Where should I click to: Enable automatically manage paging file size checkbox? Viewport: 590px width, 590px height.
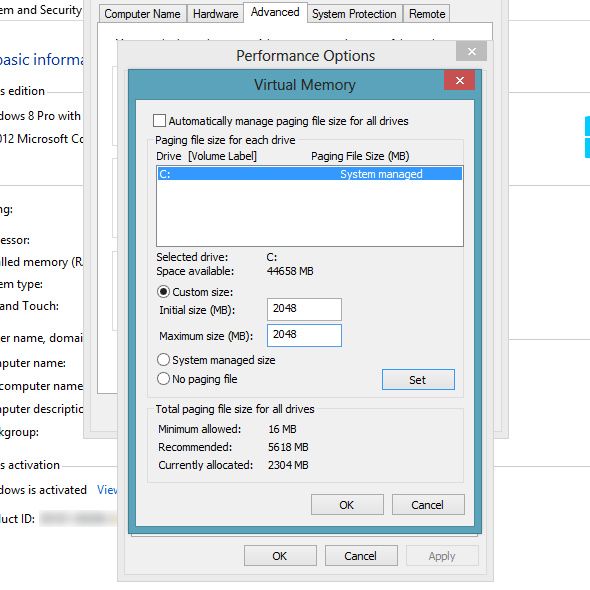pyautogui.click(x=159, y=121)
